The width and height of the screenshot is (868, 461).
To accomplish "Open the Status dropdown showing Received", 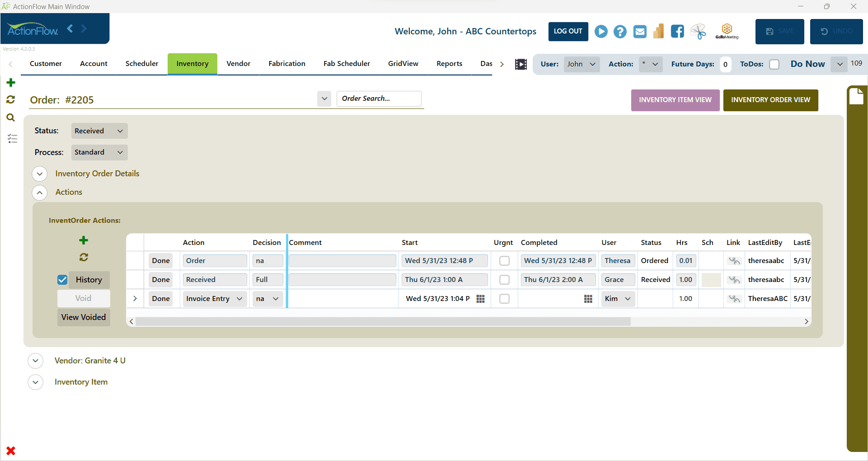I will [99, 131].
